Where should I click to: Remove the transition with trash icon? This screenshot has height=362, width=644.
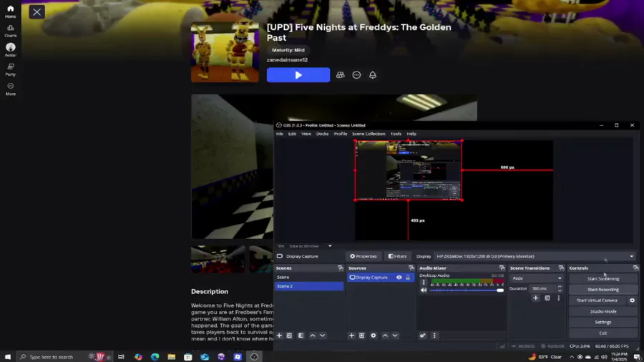547,298
